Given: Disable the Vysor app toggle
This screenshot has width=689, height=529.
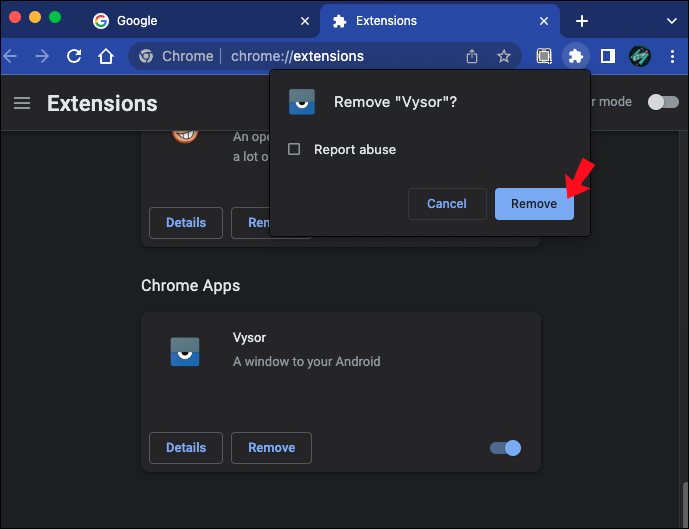Looking at the screenshot, I should tap(505, 448).
